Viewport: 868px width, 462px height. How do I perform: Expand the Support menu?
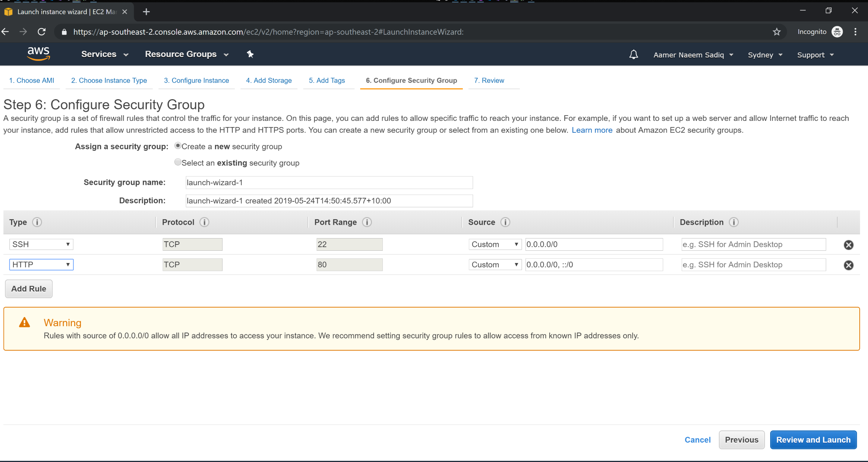tap(816, 55)
